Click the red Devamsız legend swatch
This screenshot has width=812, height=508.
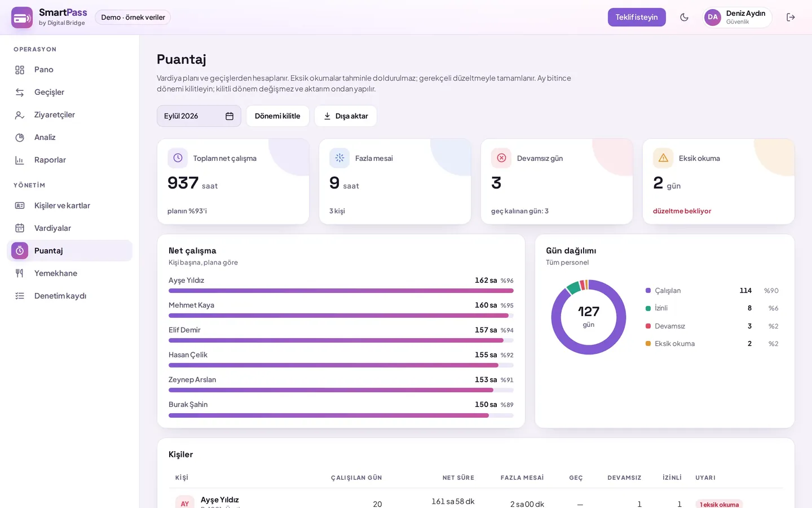coord(648,326)
